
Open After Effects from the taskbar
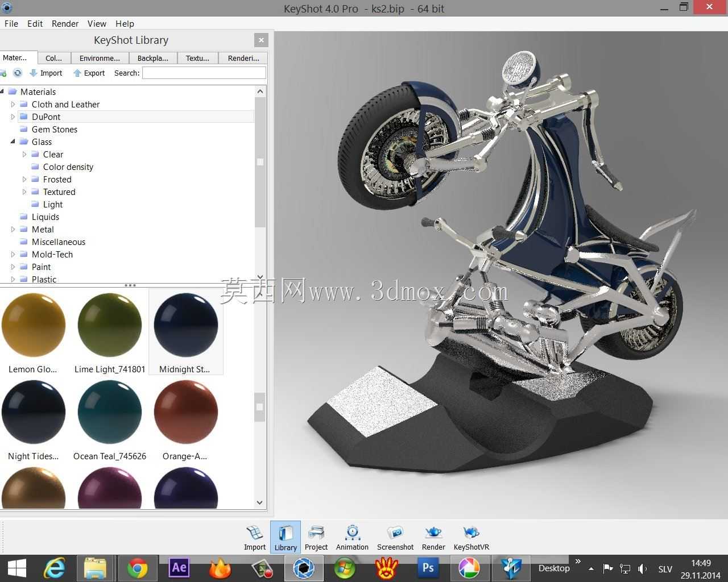click(x=179, y=568)
